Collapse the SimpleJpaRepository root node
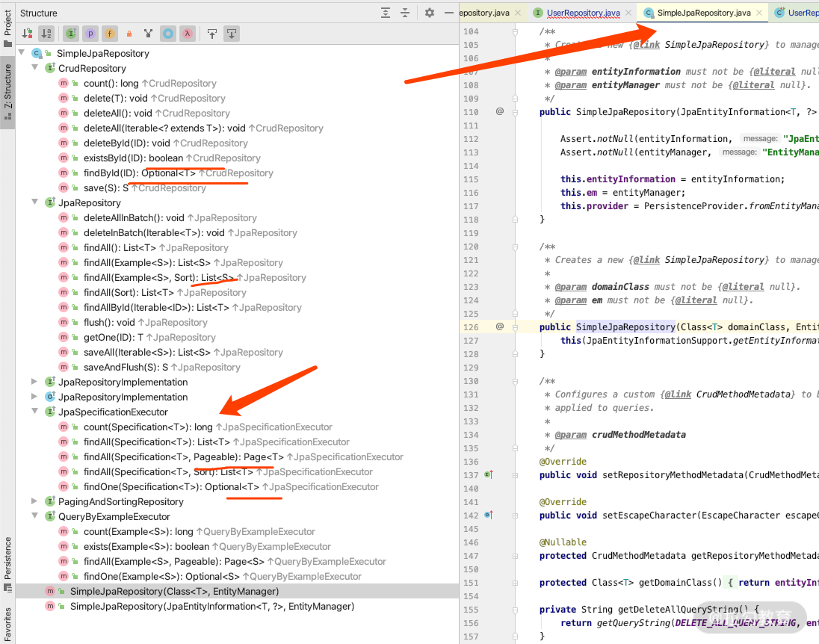This screenshot has width=819, height=644. [22, 53]
